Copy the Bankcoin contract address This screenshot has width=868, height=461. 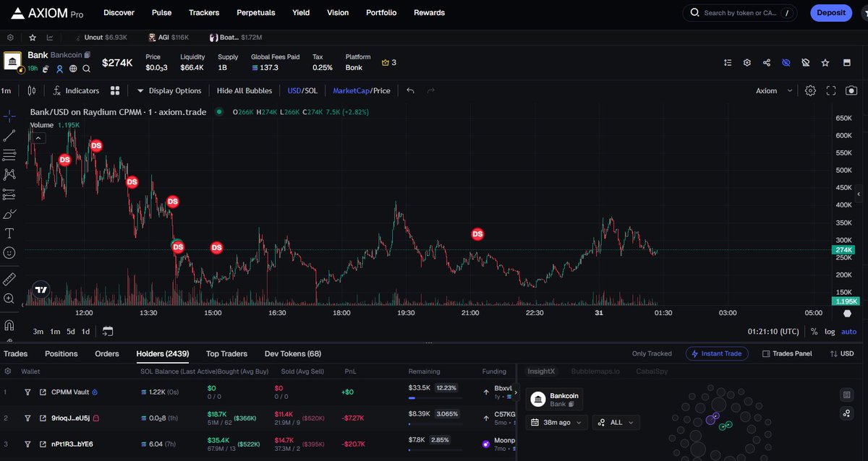point(87,55)
